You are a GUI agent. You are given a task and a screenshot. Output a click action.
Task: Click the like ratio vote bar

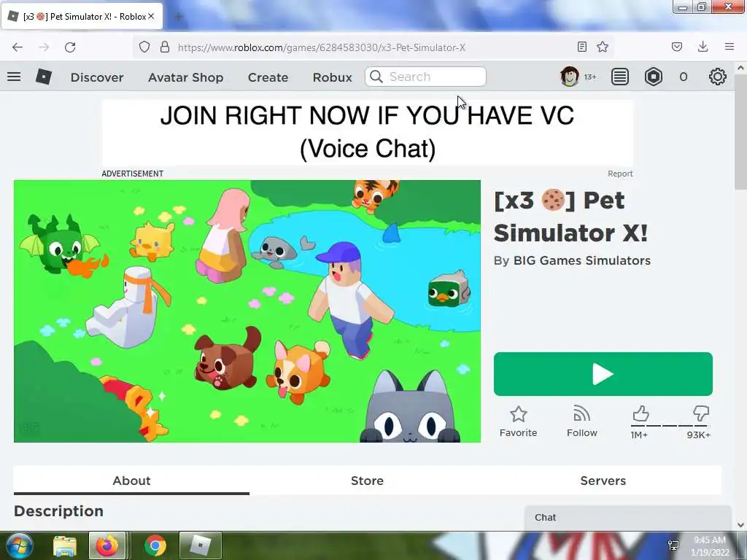point(670,425)
